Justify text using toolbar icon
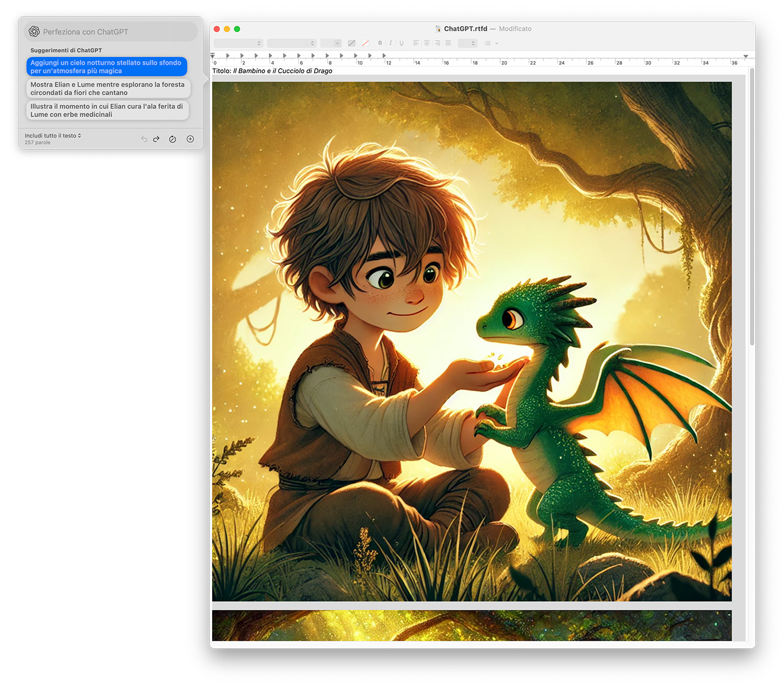This screenshot has width=784, height=686. 448,43
